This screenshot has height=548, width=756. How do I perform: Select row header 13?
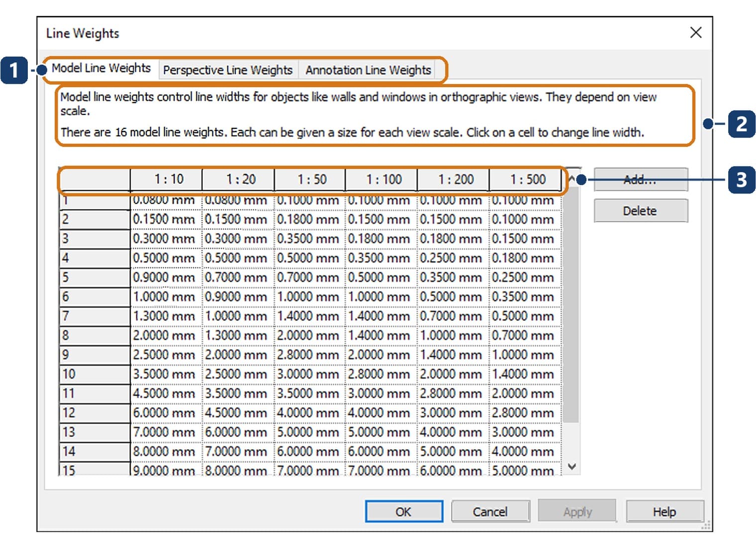pyautogui.click(x=94, y=433)
